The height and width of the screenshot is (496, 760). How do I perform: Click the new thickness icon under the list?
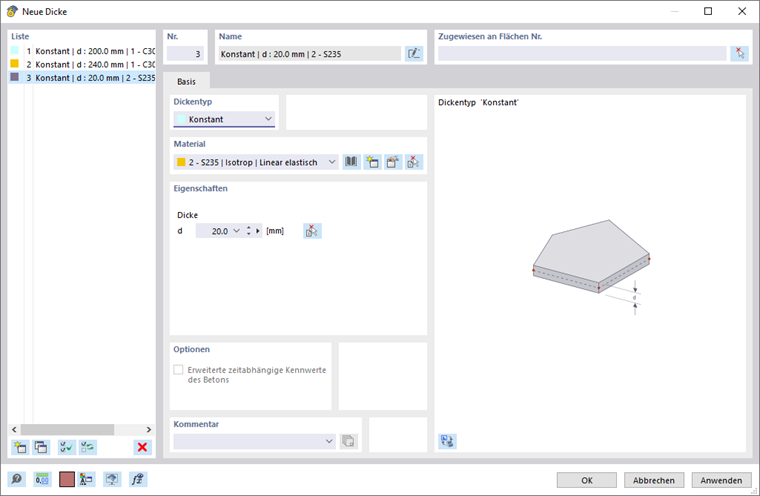(x=20, y=447)
